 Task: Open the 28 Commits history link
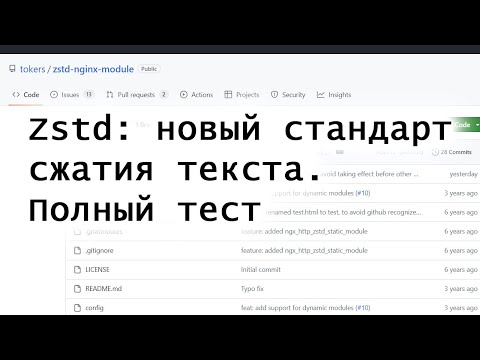pos(452,152)
